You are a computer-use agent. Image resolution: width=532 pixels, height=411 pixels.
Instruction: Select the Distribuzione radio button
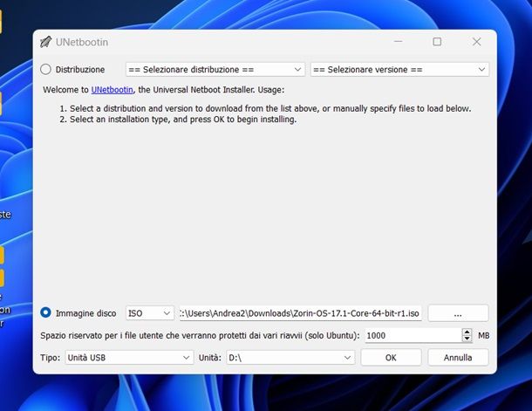click(46, 69)
